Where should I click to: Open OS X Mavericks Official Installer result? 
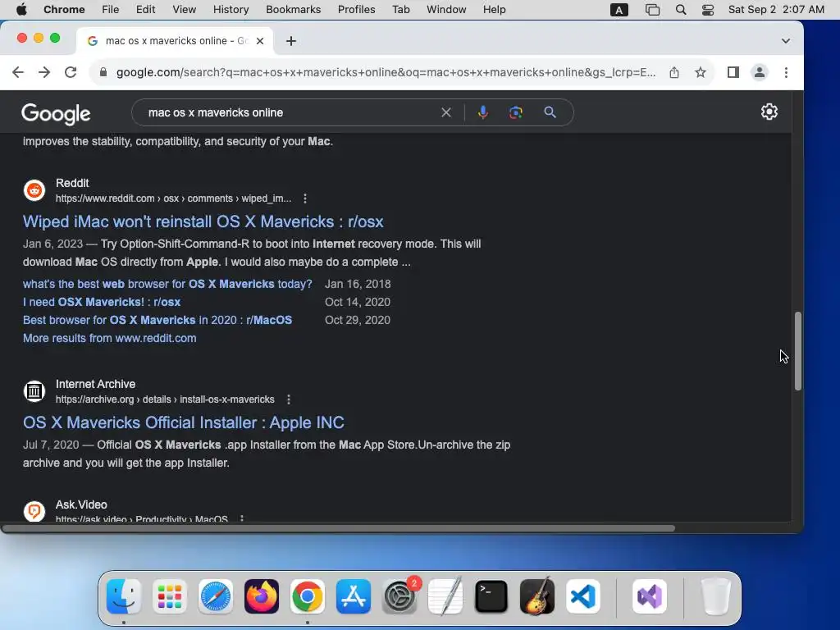click(183, 422)
